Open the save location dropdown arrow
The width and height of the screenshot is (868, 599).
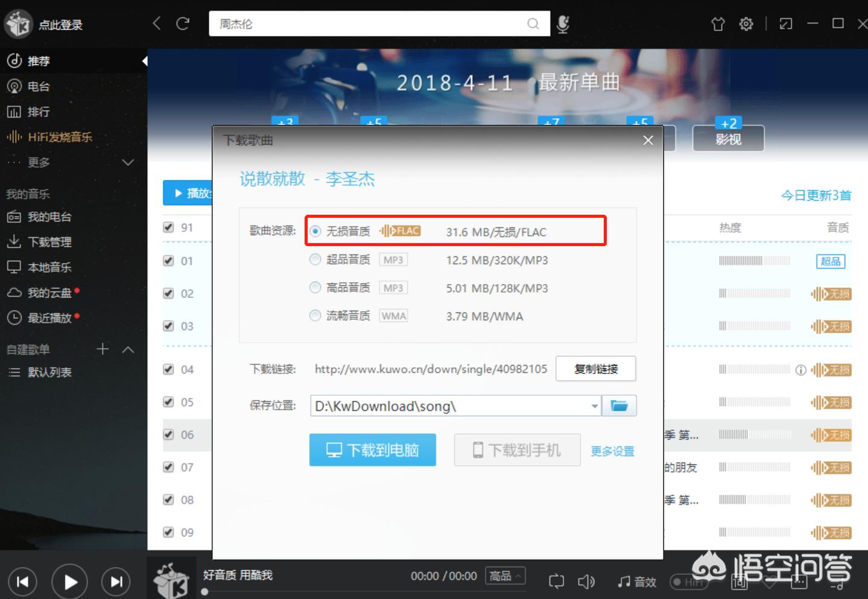point(595,406)
